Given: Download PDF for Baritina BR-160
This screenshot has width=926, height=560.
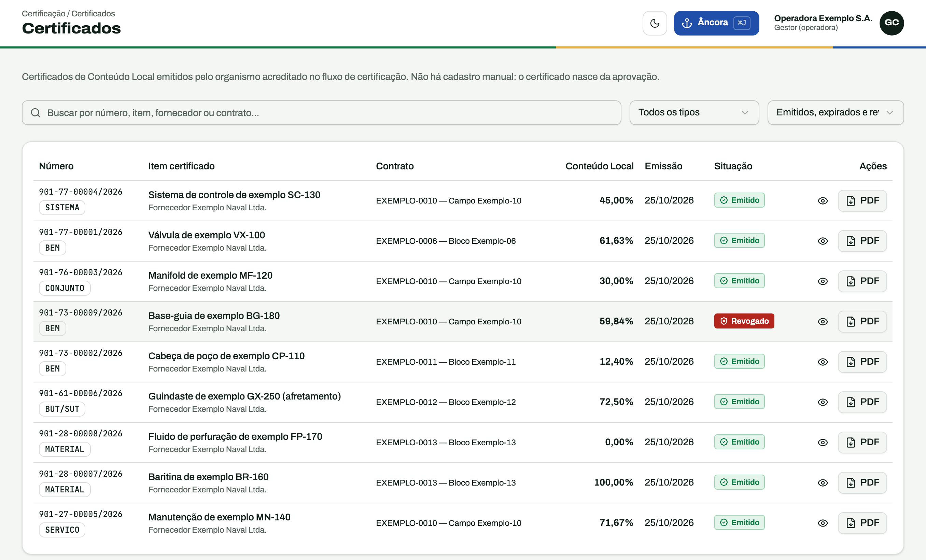Looking at the screenshot, I should (x=862, y=482).
